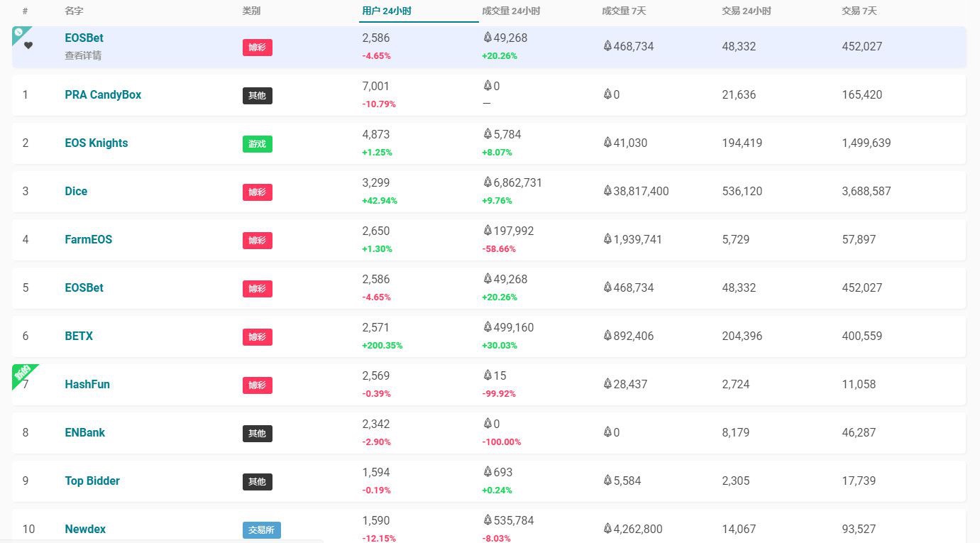Sort by 交易 24小时 column header
This screenshot has height=543, width=980.
pos(746,11)
